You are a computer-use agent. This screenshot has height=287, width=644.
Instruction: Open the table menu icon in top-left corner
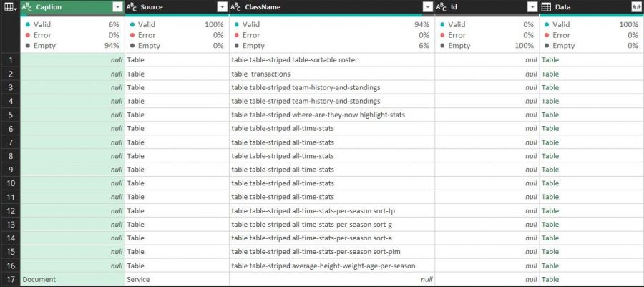[10, 7]
